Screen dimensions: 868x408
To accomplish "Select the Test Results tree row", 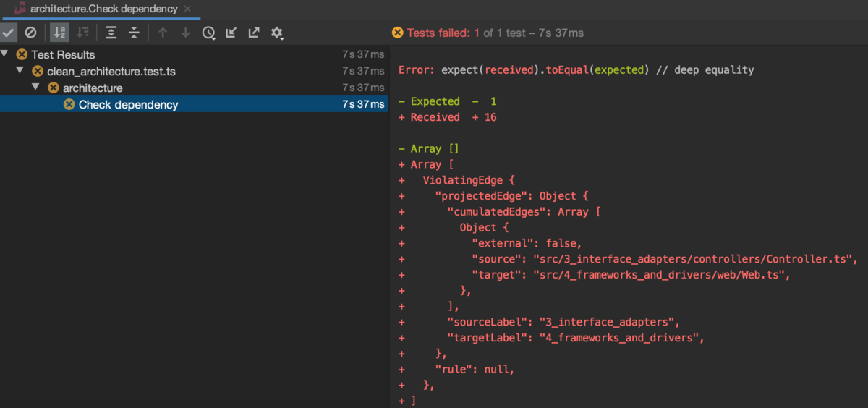I will tap(194, 54).
